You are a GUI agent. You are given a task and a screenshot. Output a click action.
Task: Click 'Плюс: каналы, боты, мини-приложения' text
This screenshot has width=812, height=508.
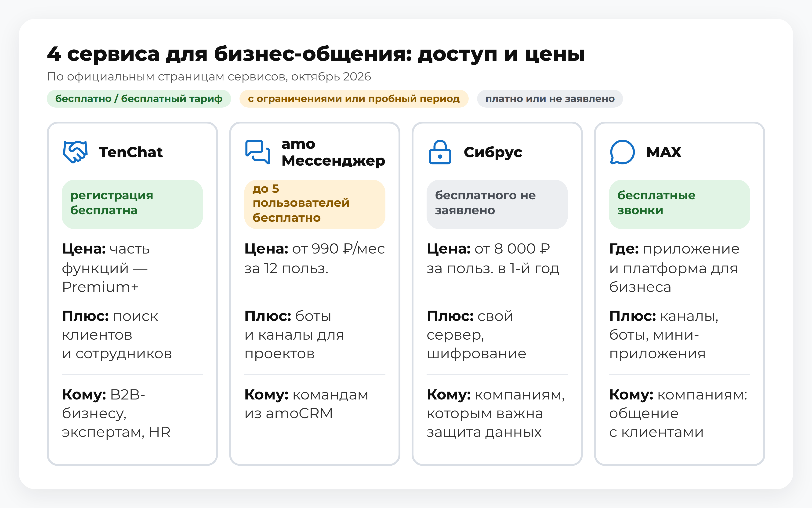664,335
